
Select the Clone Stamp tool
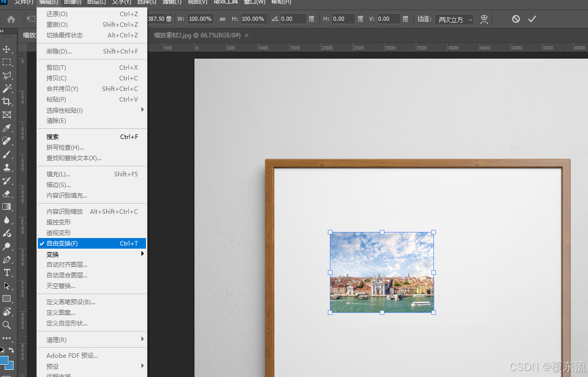tap(7, 167)
